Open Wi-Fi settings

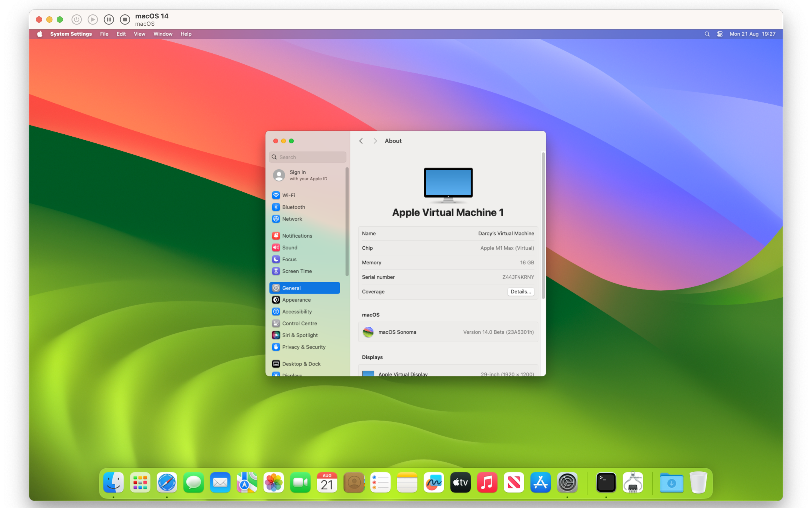click(x=305, y=195)
